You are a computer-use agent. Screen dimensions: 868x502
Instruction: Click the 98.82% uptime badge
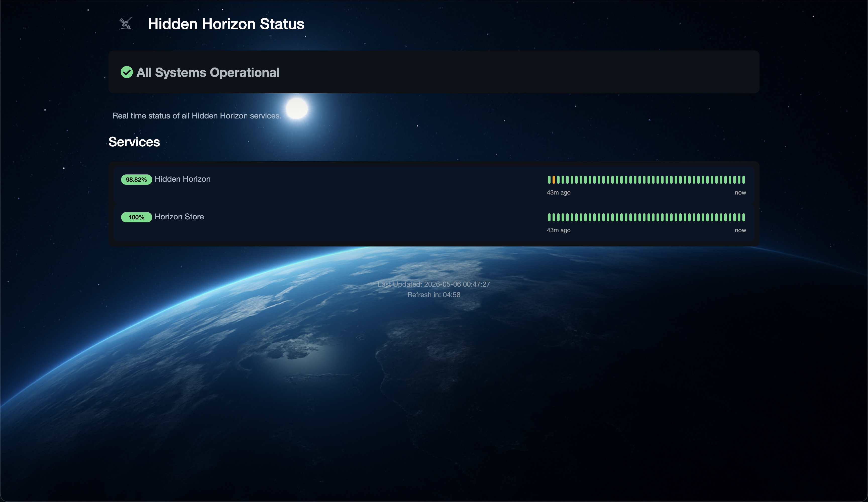click(x=136, y=179)
